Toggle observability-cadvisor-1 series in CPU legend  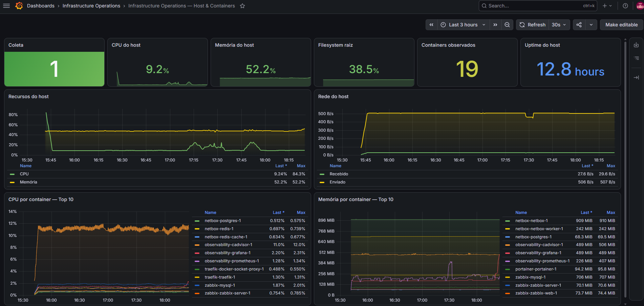[x=228, y=245]
